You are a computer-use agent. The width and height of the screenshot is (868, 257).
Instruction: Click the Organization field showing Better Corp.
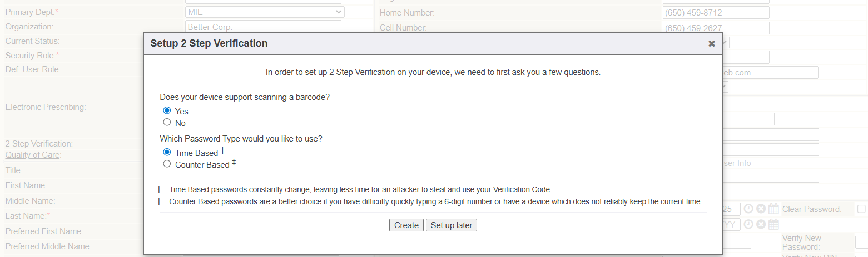(x=262, y=27)
